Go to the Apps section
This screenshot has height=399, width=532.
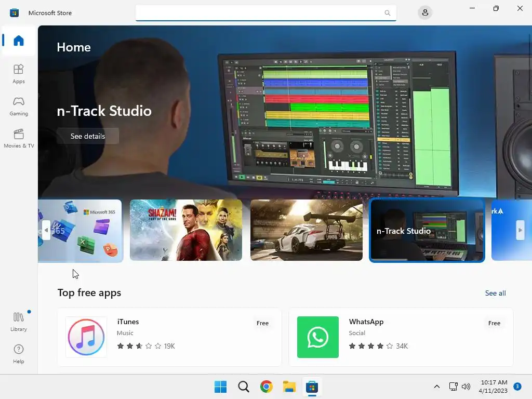coord(19,74)
